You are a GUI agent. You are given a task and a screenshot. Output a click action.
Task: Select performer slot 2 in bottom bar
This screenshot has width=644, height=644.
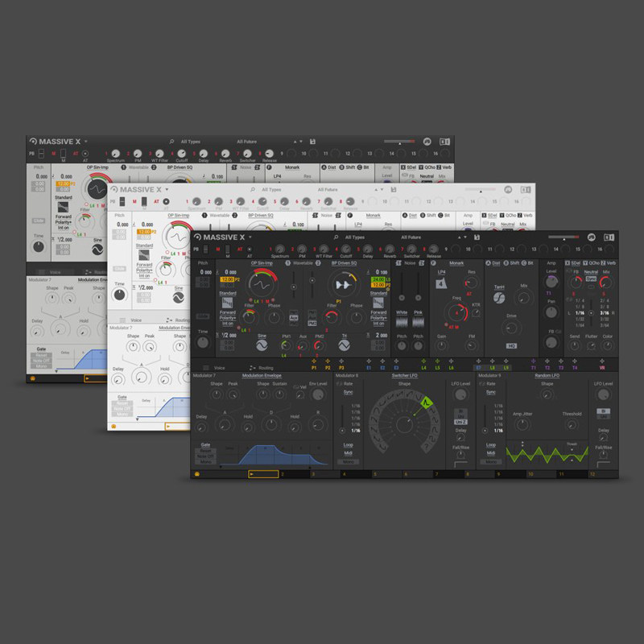tap(294, 474)
